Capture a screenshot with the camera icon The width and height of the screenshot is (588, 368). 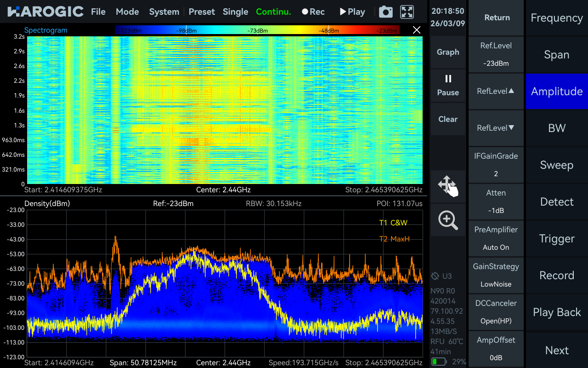tap(385, 11)
